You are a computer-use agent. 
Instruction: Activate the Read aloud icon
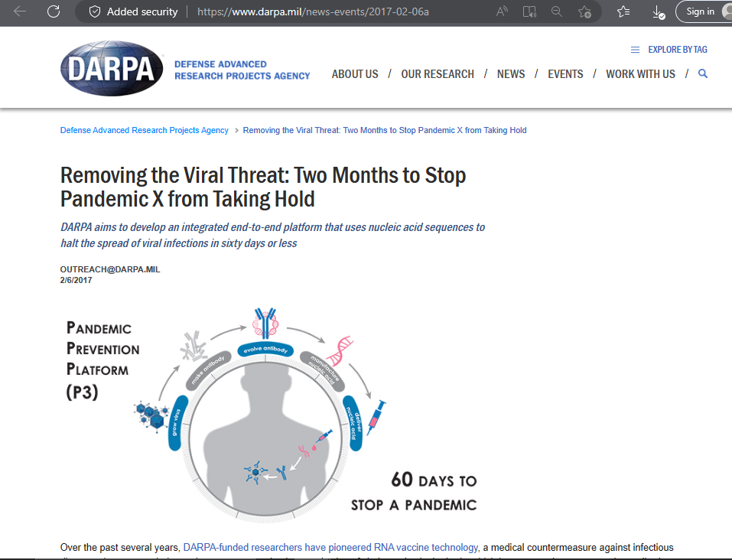tap(502, 11)
